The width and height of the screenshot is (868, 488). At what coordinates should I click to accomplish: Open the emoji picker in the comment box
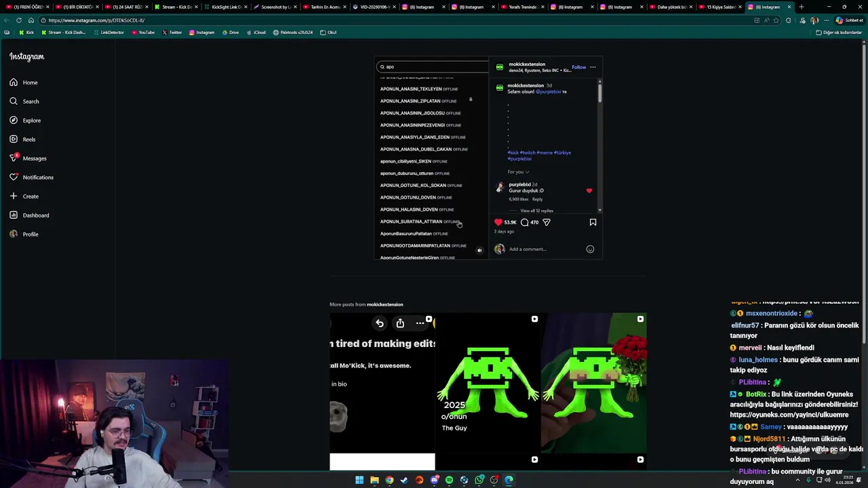pyautogui.click(x=590, y=249)
